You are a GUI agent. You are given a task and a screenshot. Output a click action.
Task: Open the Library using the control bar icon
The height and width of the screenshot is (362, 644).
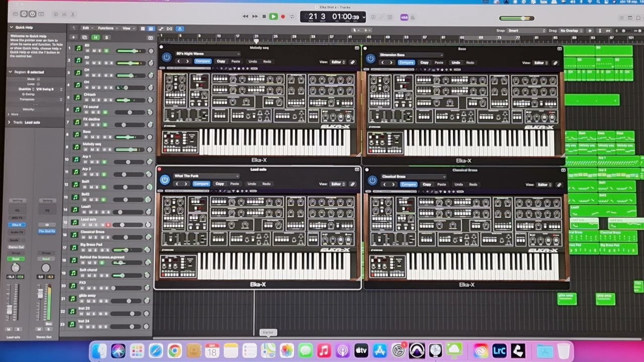[16, 14]
